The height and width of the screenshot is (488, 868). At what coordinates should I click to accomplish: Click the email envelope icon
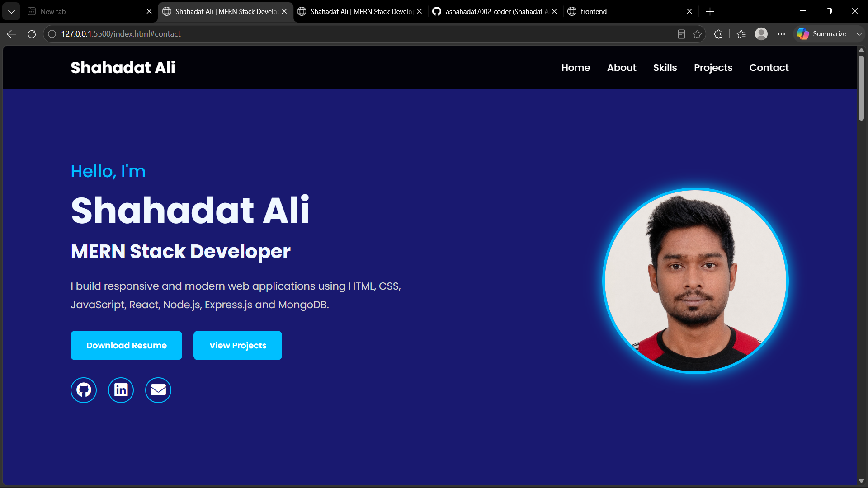click(x=158, y=390)
